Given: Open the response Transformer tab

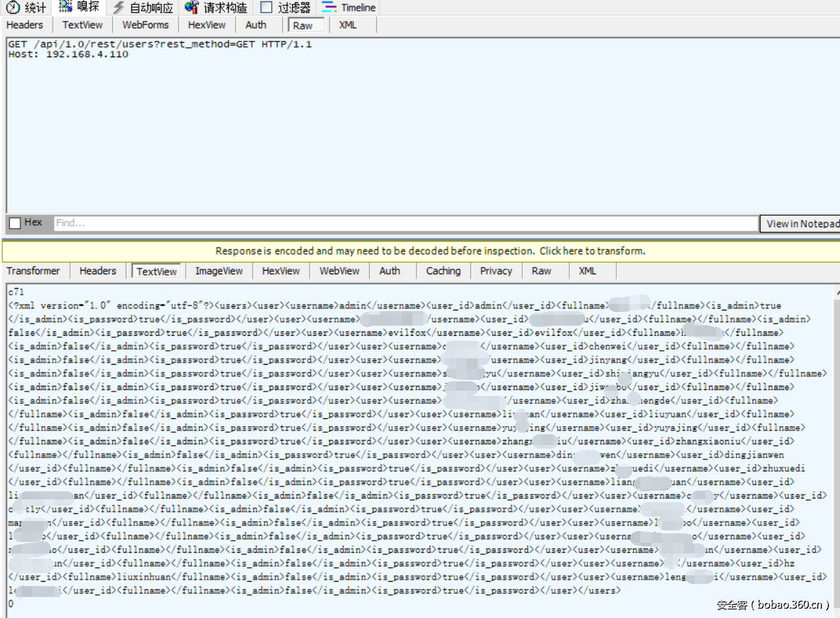Looking at the screenshot, I should coord(33,271).
